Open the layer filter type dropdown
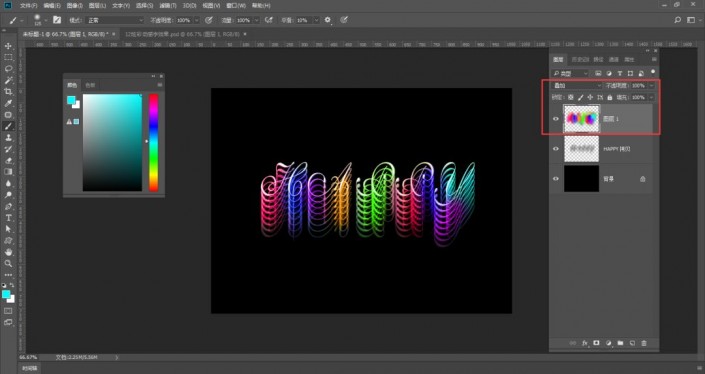The height and width of the screenshot is (374, 705). click(x=570, y=73)
